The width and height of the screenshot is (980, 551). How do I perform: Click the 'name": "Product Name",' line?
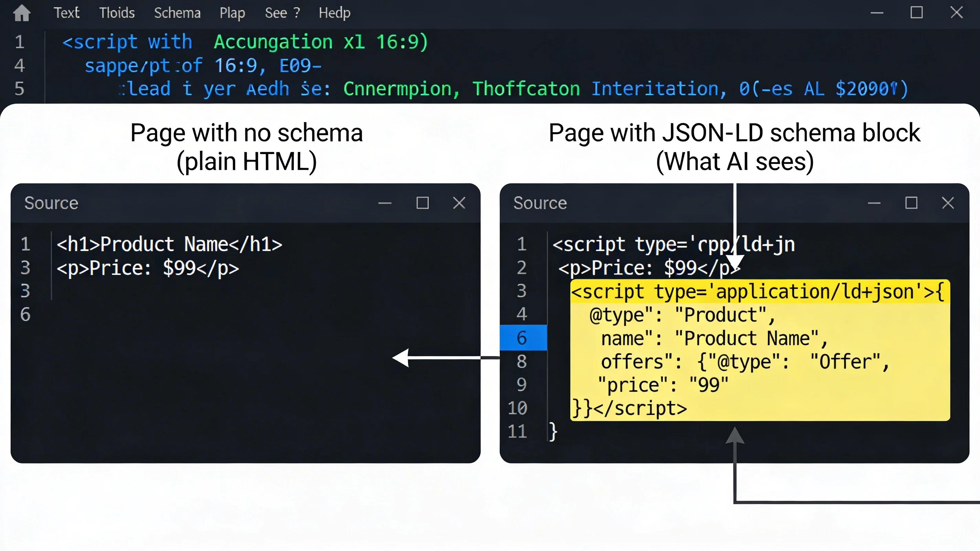coord(714,339)
